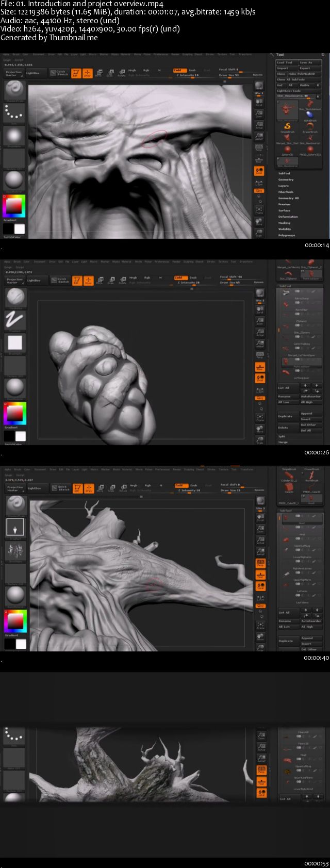Expand the Deformation section in Tool palette
This screenshot has height=868, width=330.
point(288,217)
